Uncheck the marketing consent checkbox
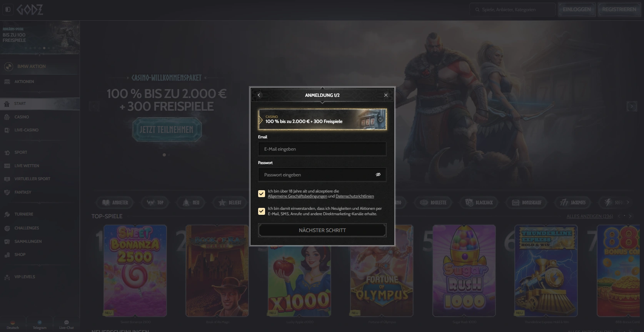 tap(262, 211)
